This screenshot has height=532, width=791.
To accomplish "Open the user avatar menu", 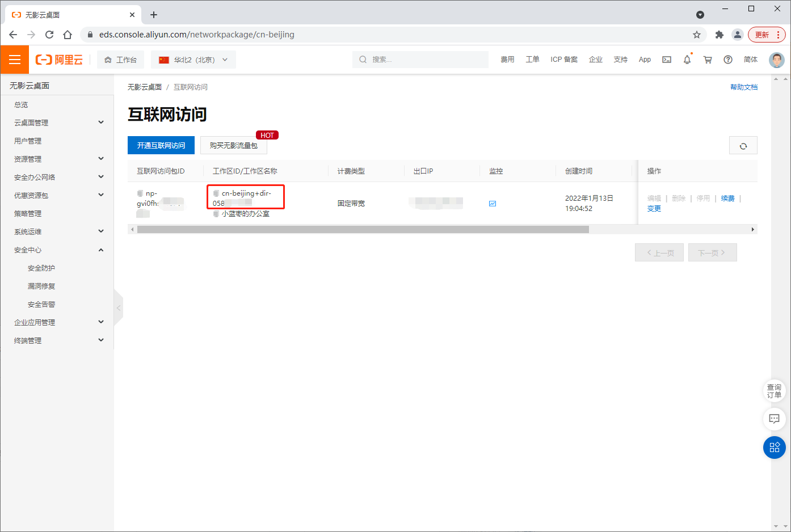I will (x=776, y=60).
